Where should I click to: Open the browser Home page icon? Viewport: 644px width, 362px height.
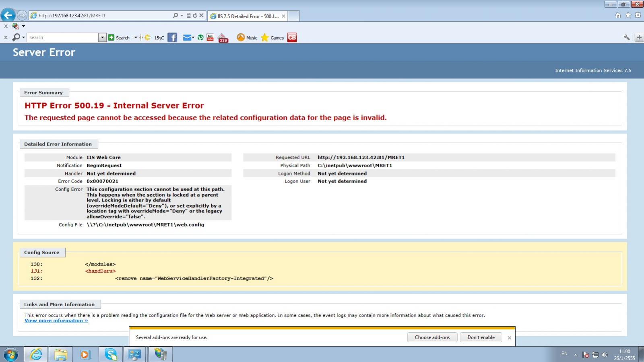click(618, 15)
